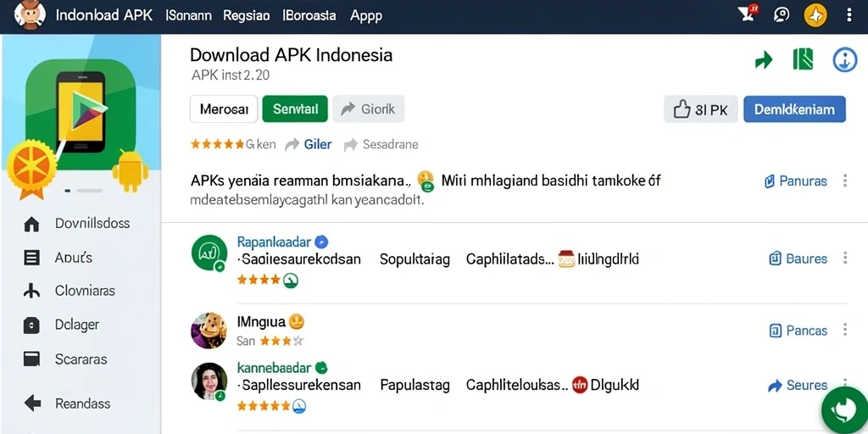Screen dimensions: 868x434
Task: Toggle the thumbs-up 3I PK like button
Action: pyautogui.click(x=700, y=109)
